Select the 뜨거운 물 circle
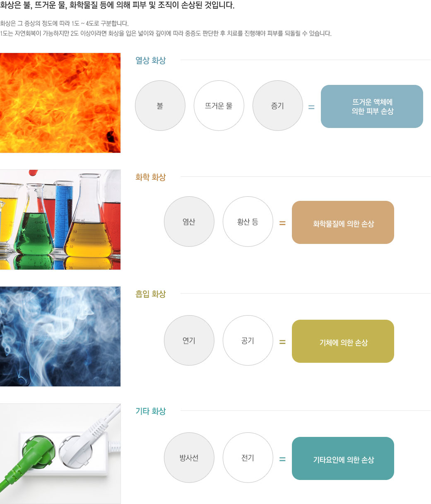This screenshot has width=431, height=504. pyautogui.click(x=219, y=106)
